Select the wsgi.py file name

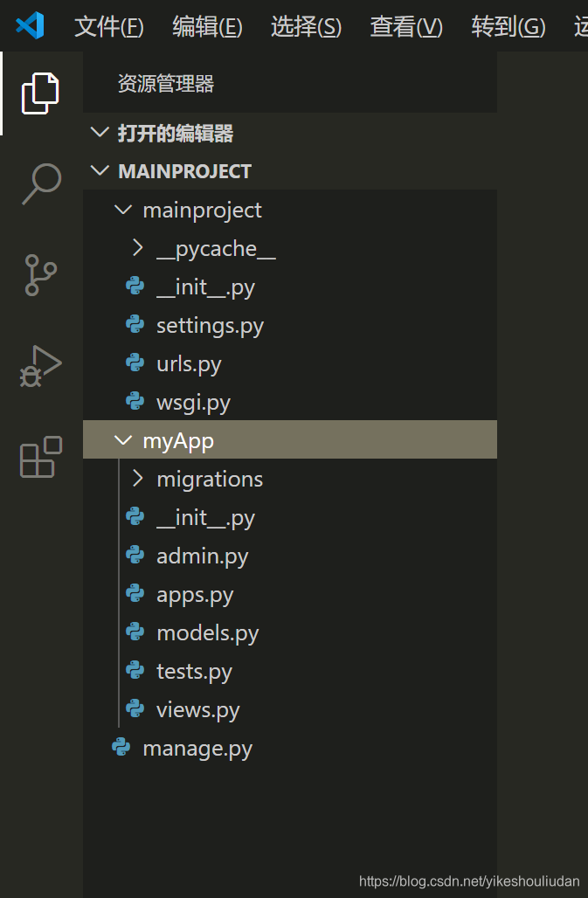pyautogui.click(x=193, y=403)
